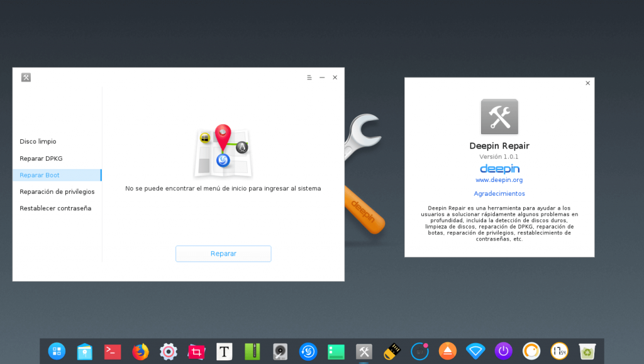The width and height of the screenshot is (644, 364).
Task: Open the Settings gear in the dock
Action: 169,351
